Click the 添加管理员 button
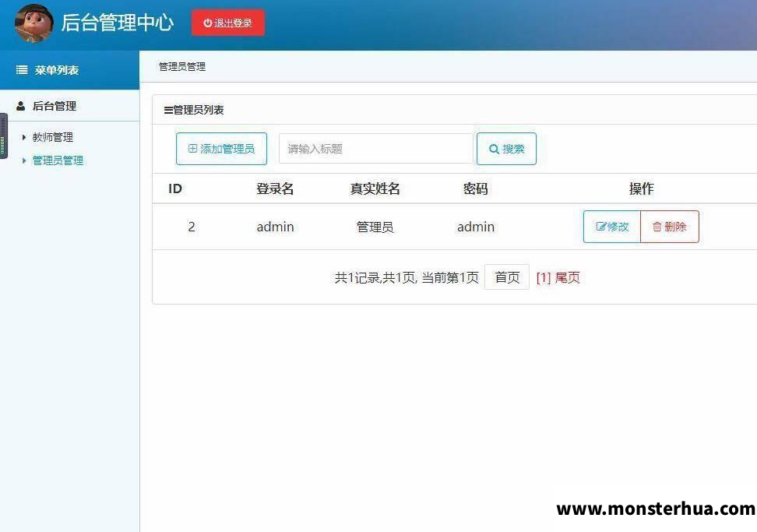 tap(221, 149)
